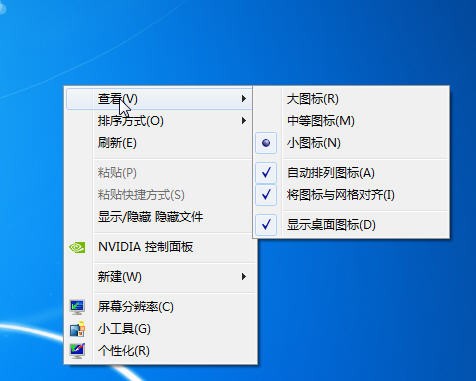The height and width of the screenshot is (381, 476).
Task: Open NVIDIA 控制面板 from context menu
Action: 161,247
